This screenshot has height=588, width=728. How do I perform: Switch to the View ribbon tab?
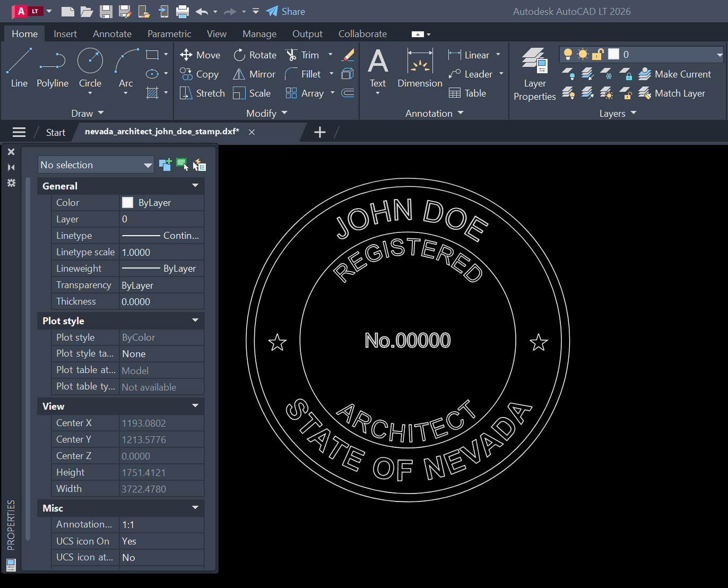(x=216, y=33)
